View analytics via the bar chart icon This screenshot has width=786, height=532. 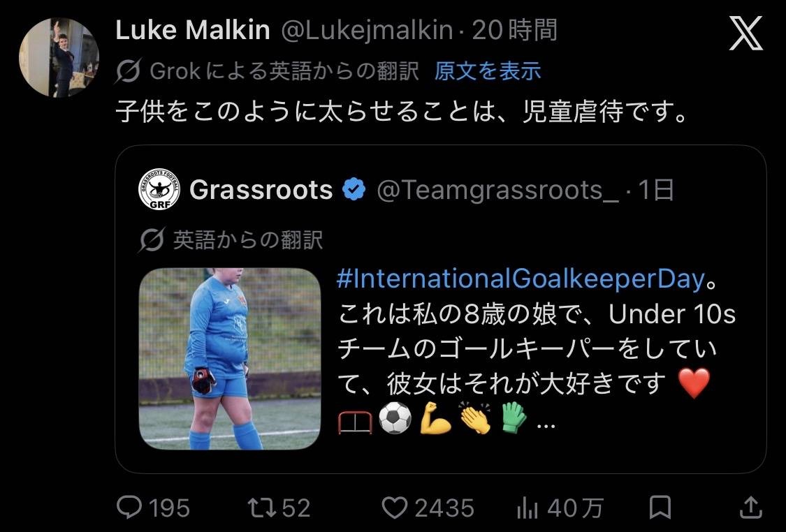(527, 508)
